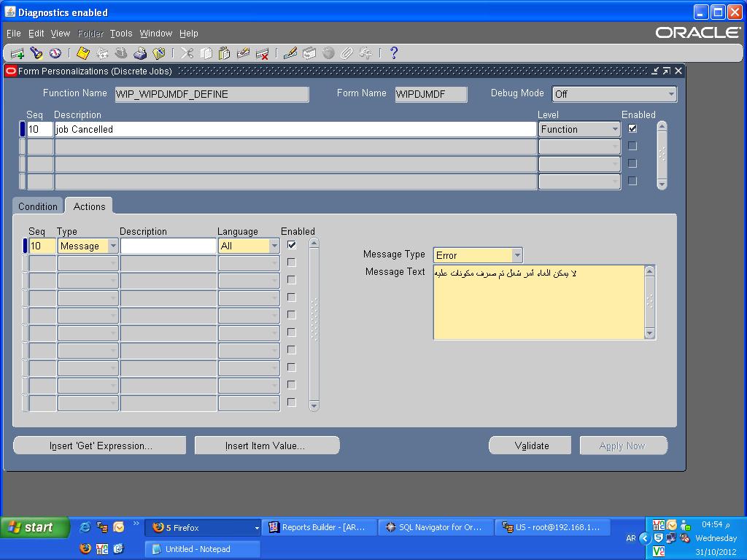Check Enabled box on second action row
The width and height of the screenshot is (747, 560).
pos(292,262)
